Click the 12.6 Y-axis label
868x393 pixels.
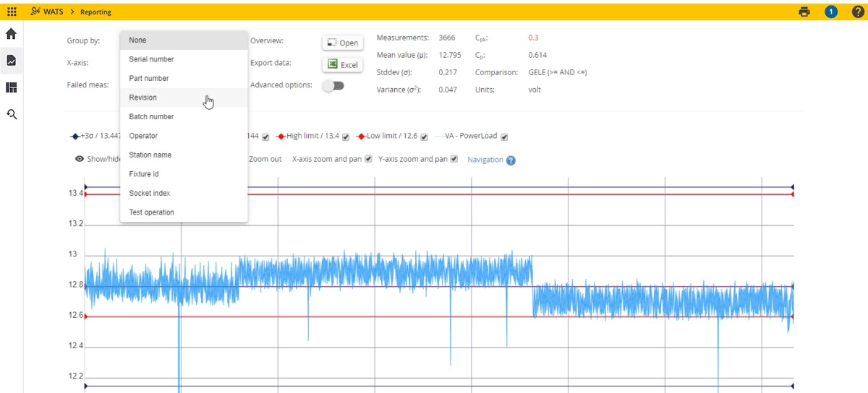tap(75, 315)
